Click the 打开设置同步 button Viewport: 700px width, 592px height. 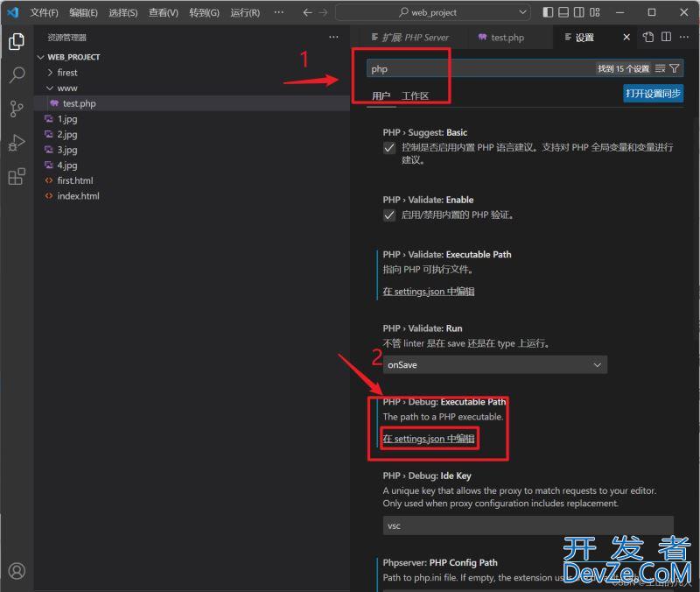[x=653, y=94]
